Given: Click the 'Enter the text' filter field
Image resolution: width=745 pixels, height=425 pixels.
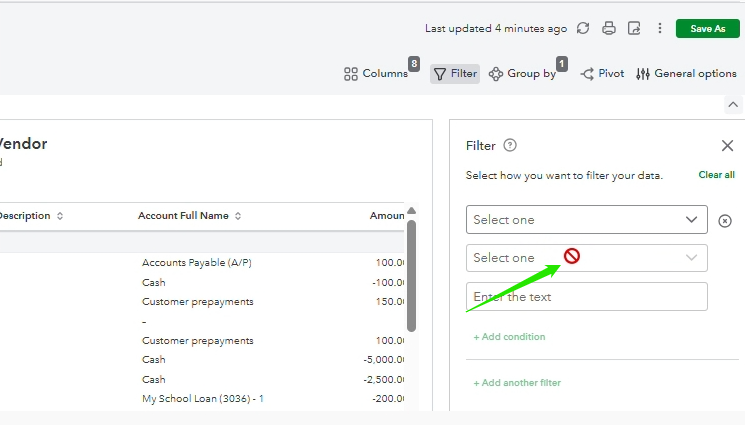Looking at the screenshot, I should point(586,297).
